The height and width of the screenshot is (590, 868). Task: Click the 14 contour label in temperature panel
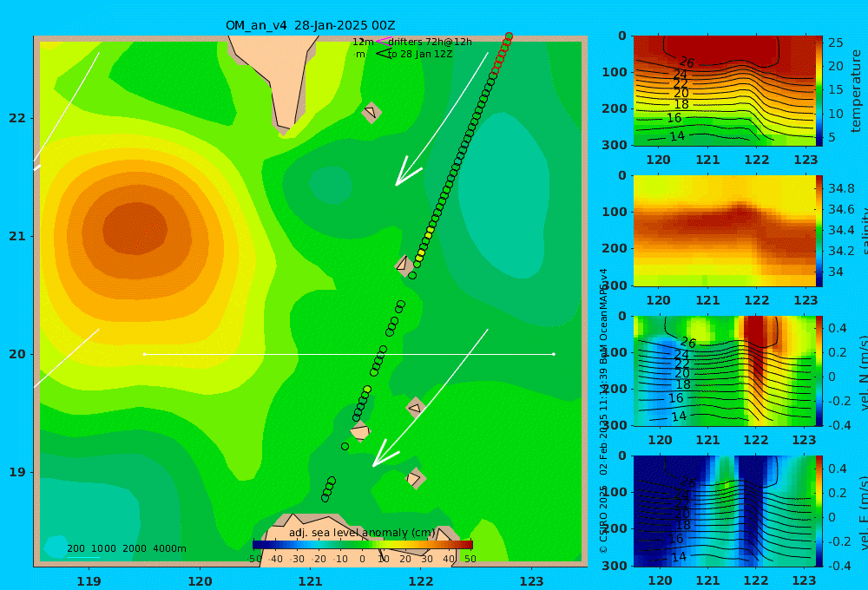(677, 136)
